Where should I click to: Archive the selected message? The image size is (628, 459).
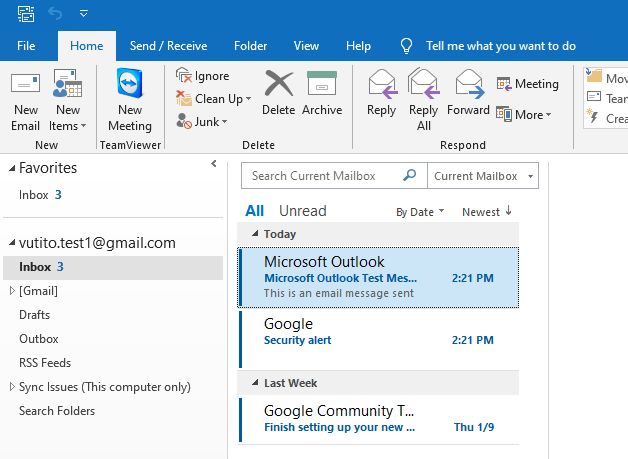point(322,93)
